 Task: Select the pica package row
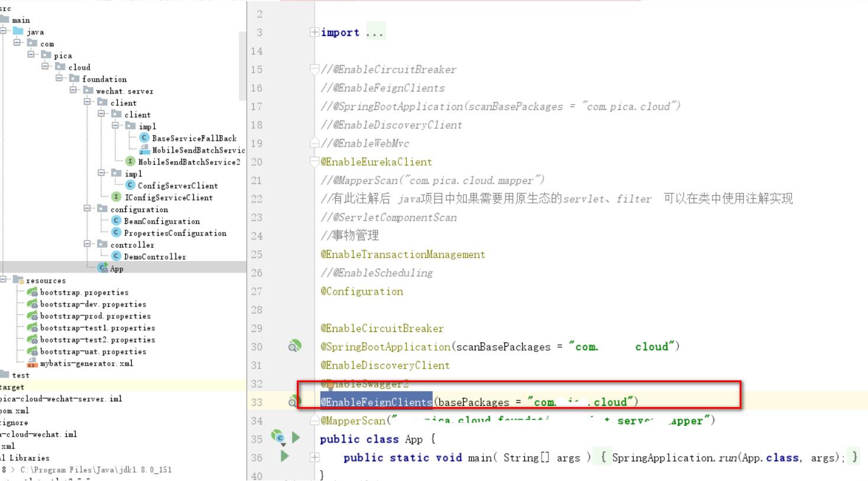(x=56, y=55)
